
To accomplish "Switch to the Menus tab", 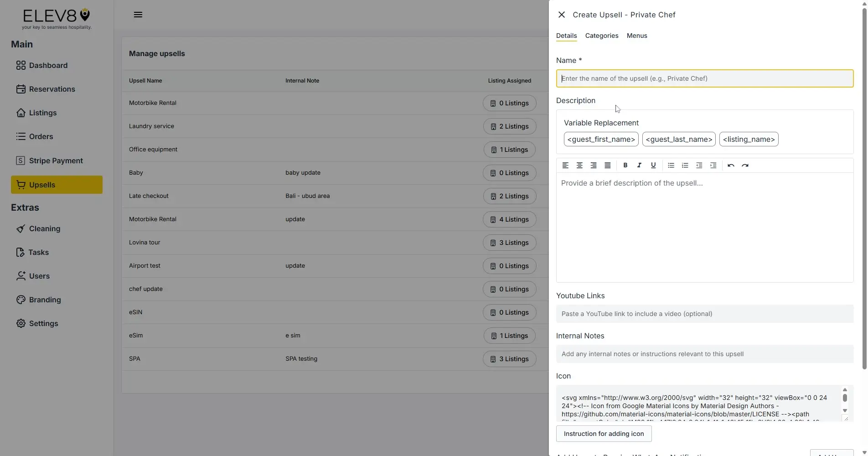I will point(636,36).
